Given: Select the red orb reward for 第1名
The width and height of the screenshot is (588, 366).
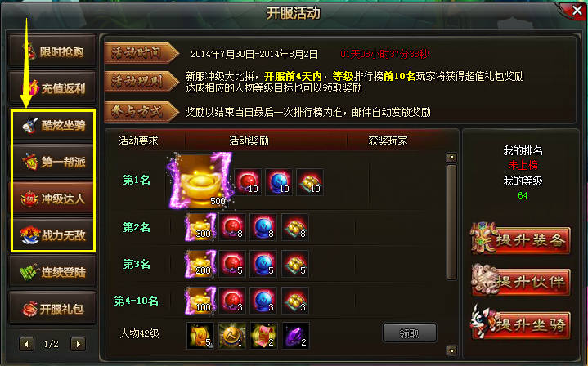Looking at the screenshot, I should pyautogui.click(x=248, y=182).
